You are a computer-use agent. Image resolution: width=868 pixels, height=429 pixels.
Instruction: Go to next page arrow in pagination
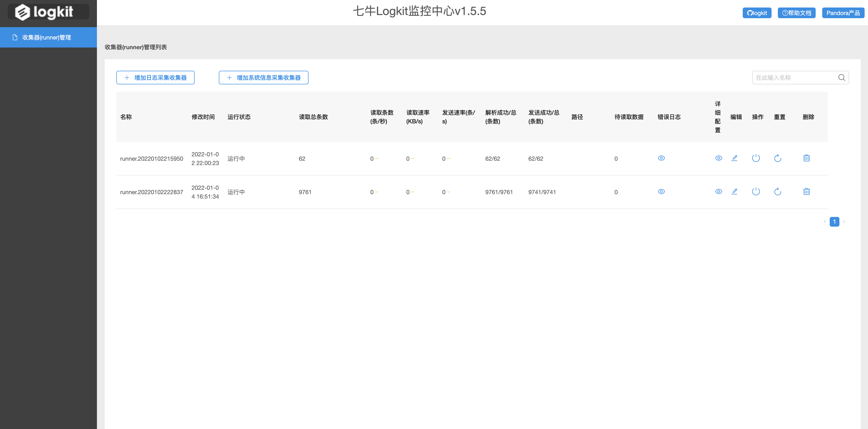844,222
